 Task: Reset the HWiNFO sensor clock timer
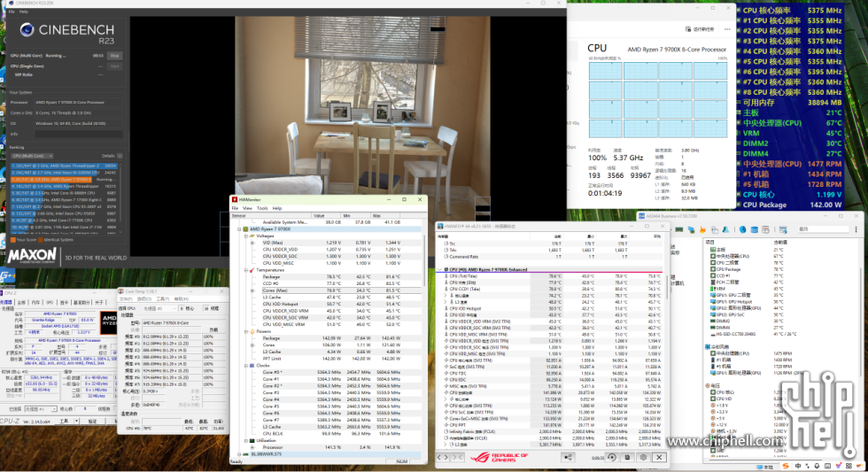[612, 458]
